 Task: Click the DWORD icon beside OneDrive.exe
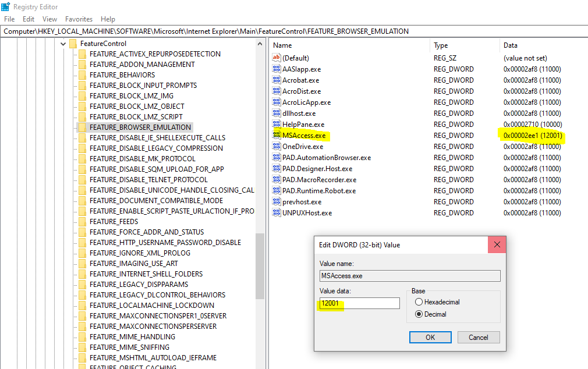277,146
